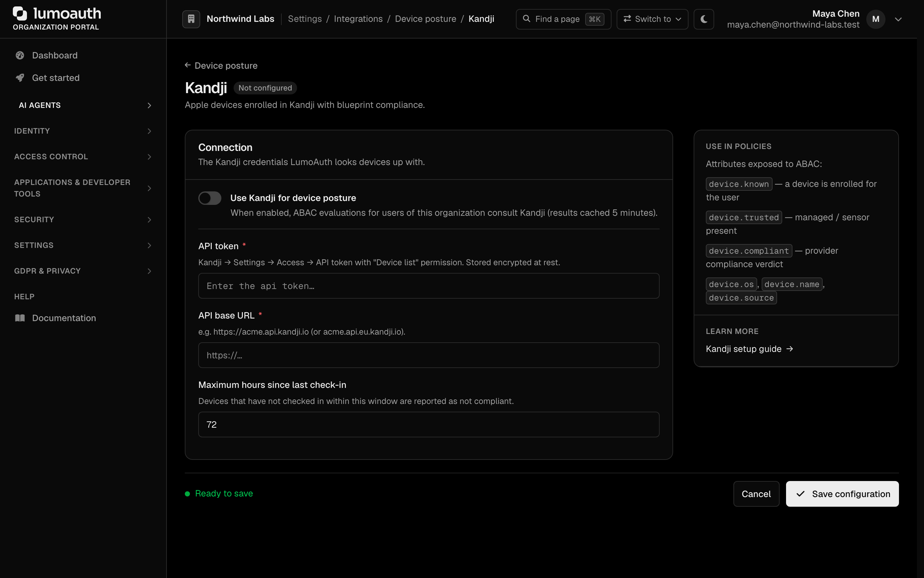This screenshot has width=924, height=578.
Task: Open the Kandji setup guide link
Action: (x=749, y=349)
